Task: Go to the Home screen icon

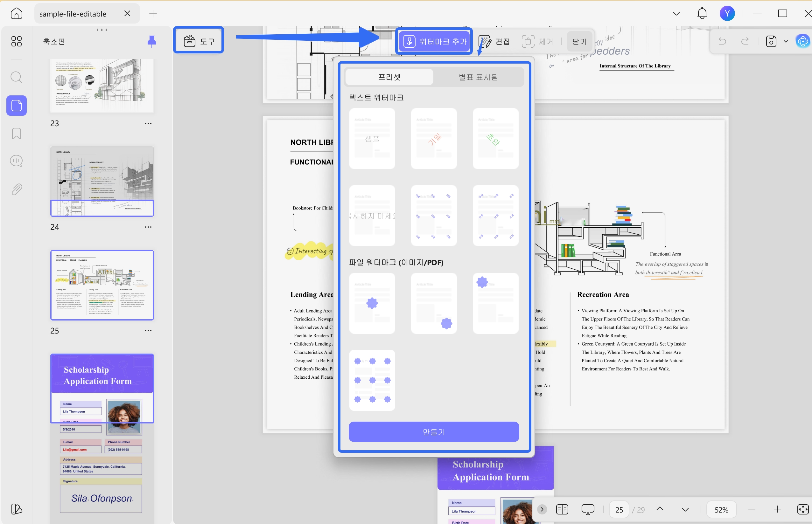Action: tap(16, 14)
